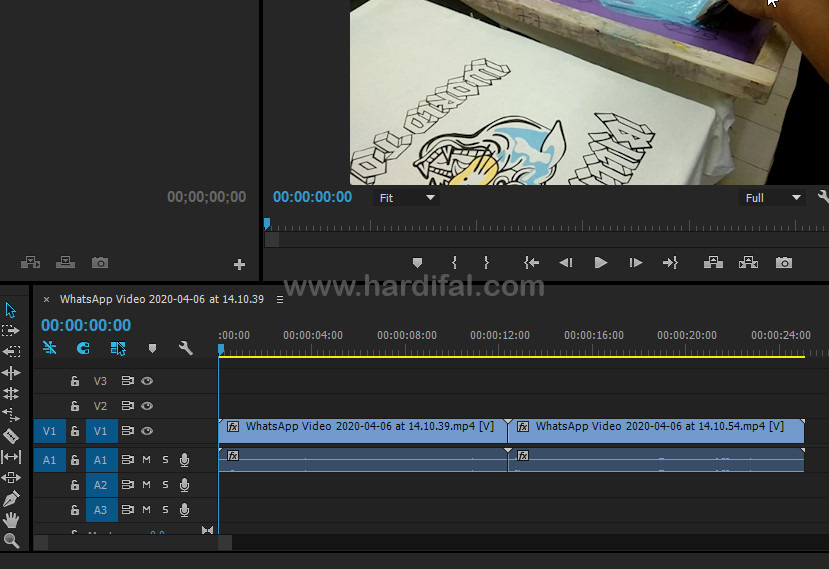The width and height of the screenshot is (829, 569).
Task: Select the Track Select Forward tool
Action: pos(11,331)
